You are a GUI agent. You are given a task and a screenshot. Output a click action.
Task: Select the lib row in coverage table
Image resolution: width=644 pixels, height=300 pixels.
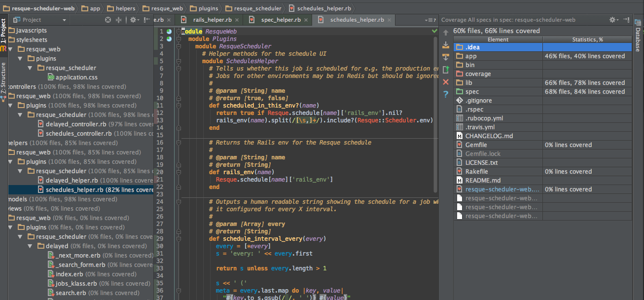[542, 83]
